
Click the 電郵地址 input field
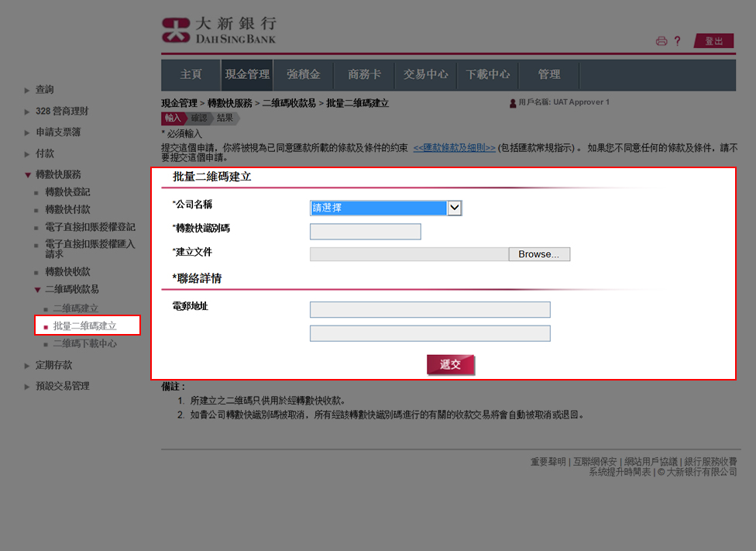pos(430,309)
